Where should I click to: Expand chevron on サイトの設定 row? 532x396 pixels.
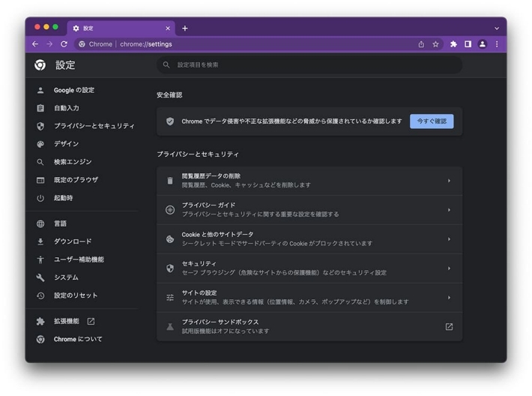coord(449,298)
